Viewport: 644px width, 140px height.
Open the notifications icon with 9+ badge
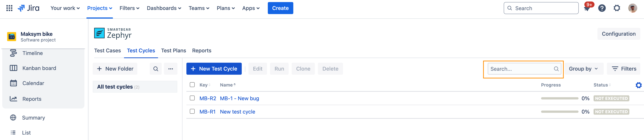[587, 8]
